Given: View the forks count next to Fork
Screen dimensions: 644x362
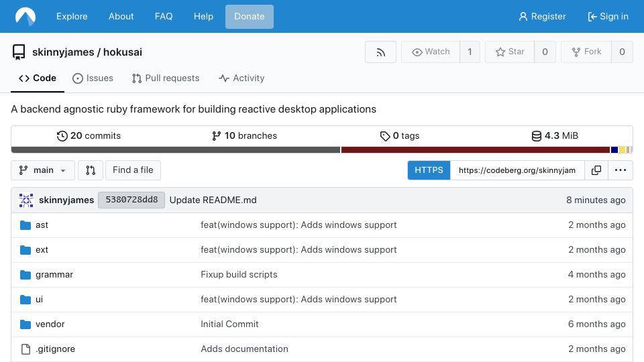Looking at the screenshot, I should click(x=623, y=52).
